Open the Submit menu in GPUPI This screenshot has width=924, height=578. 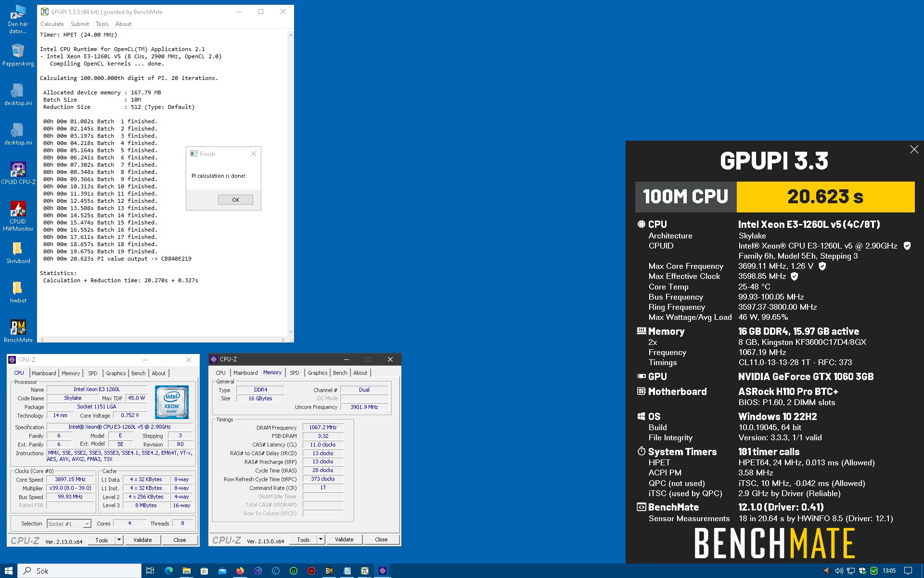(80, 24)
